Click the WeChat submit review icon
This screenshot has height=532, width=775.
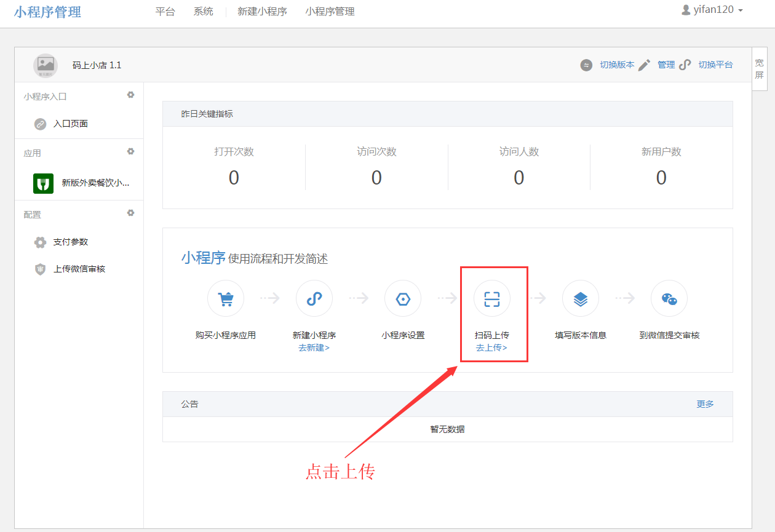coord(669,299)
